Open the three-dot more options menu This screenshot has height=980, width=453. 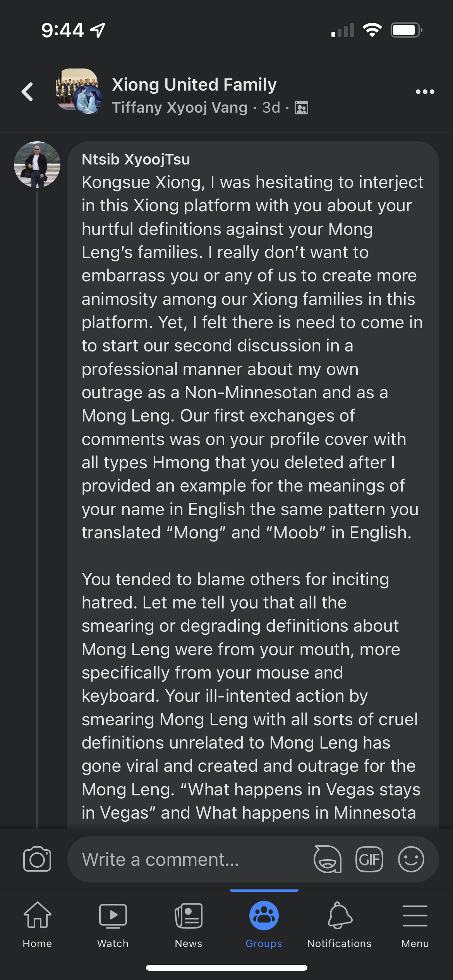425,92
